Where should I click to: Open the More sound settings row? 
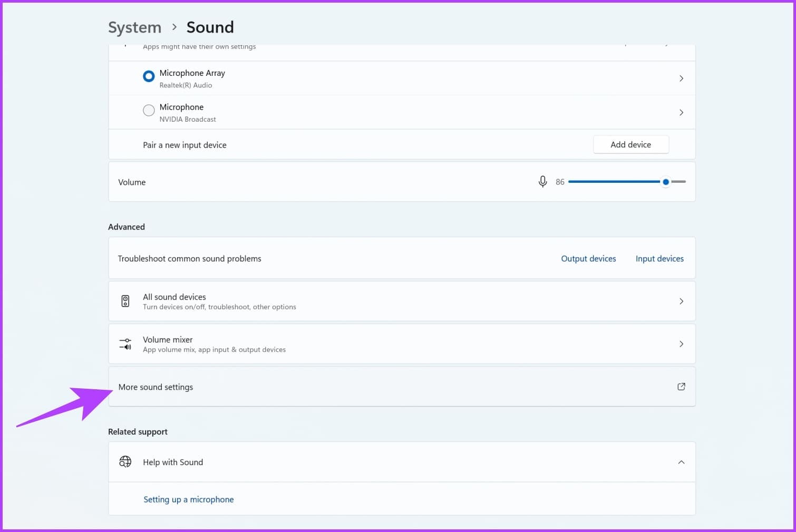[x=369, y=387]
